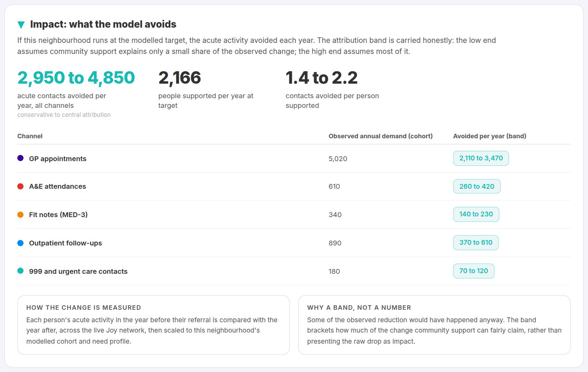Collapse the Impact section triangle
This screenshot has width=588, height=372.
point(21,25)
